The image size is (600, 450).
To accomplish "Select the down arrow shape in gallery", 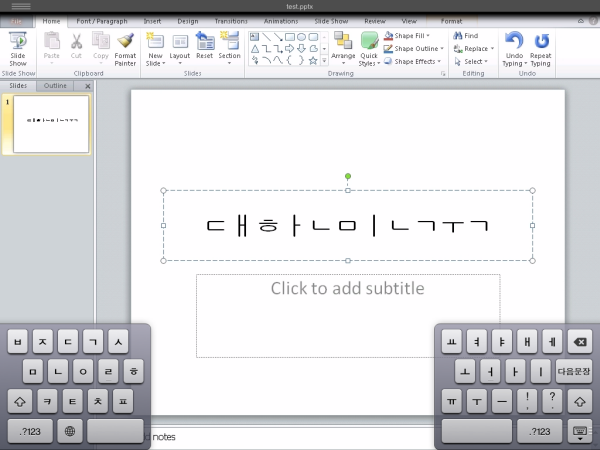I will coord(301,49).
